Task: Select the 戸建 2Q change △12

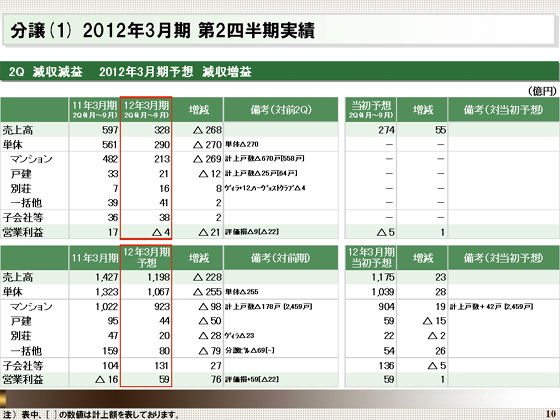Action: click(210, 174)
